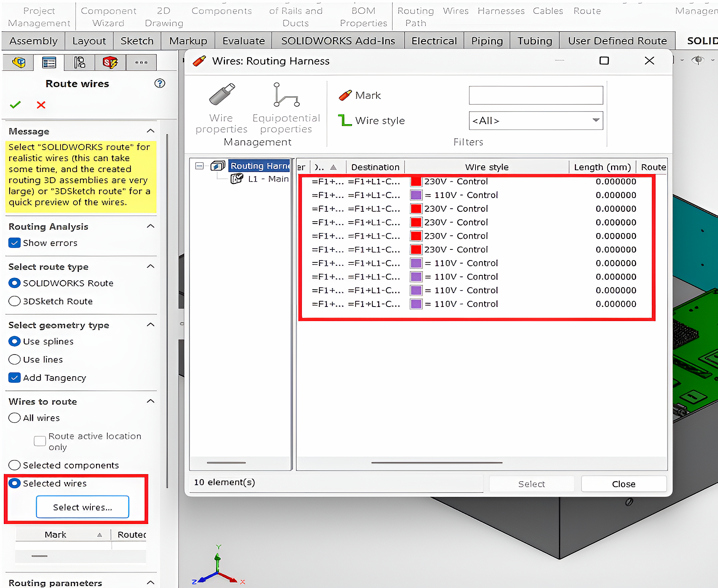Click the Destination column header

(x=375, y=167)
